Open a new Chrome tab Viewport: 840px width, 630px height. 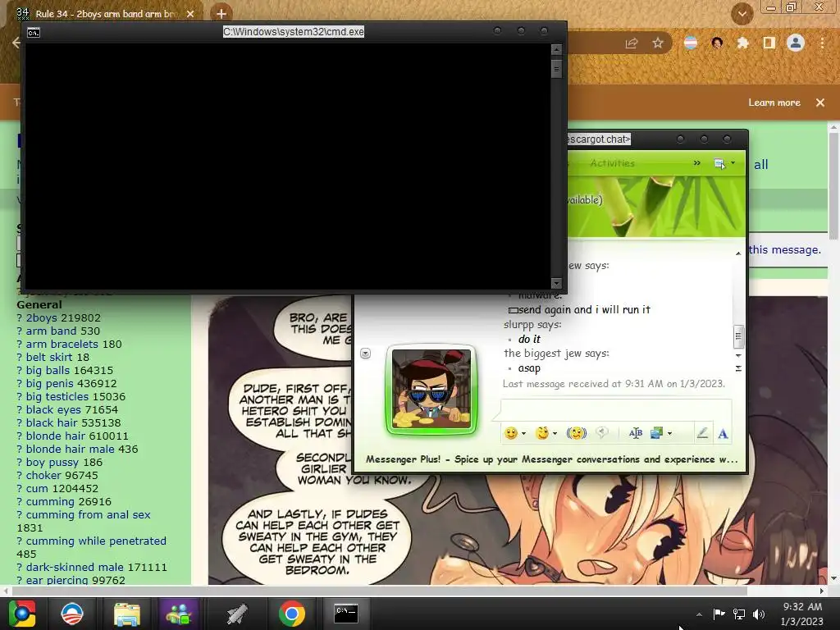221,13
